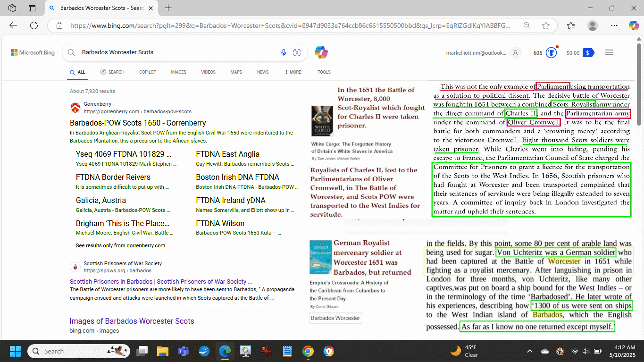
Task: Open Copilot icon beside search box
Action: [321, 52]
